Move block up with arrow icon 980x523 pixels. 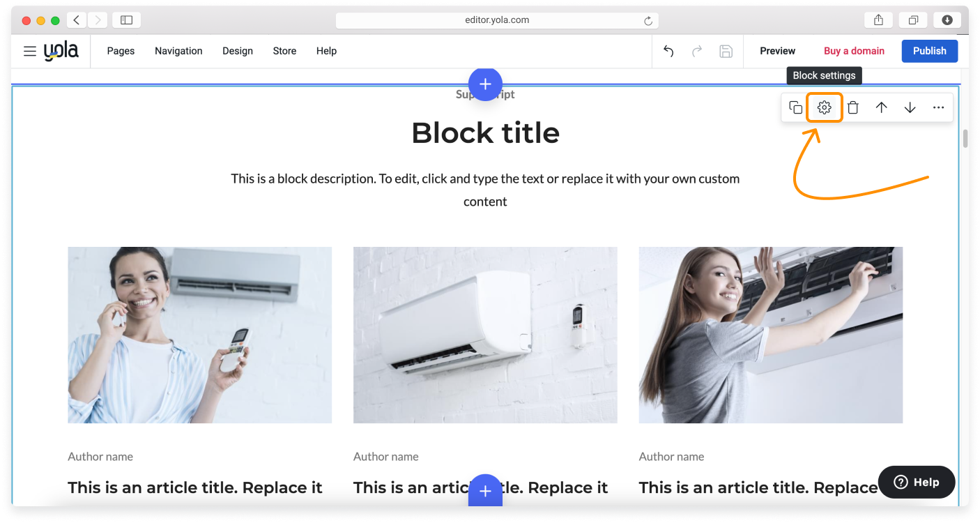tap(882, 107)
